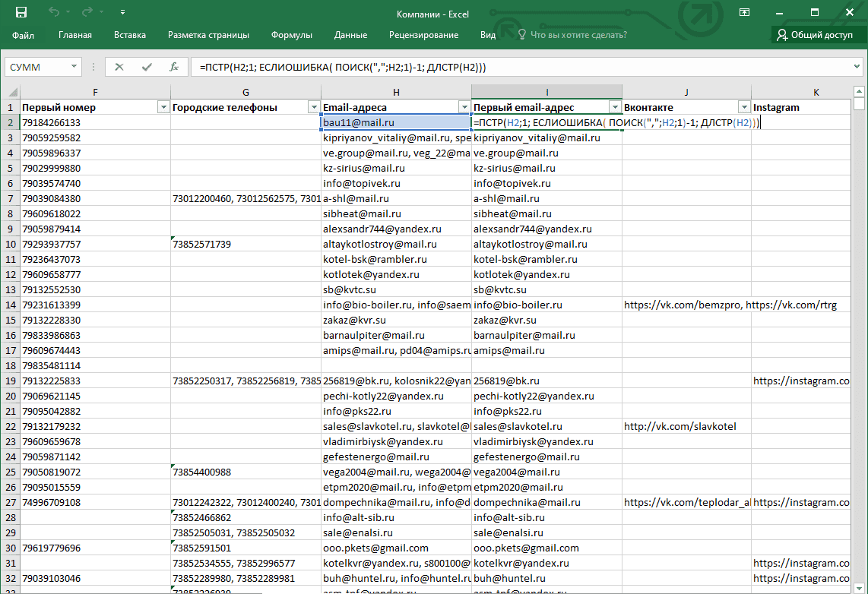Screen dimensions: 868x594
Task: Open the filter dropdown for Первый email-адрес
Action: click(615, 107)
